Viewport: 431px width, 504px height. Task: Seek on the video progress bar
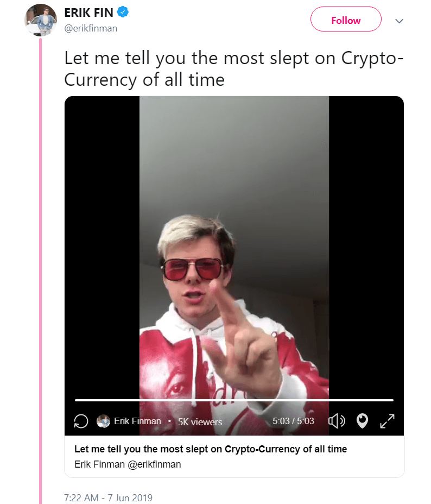tap(234, 400)
